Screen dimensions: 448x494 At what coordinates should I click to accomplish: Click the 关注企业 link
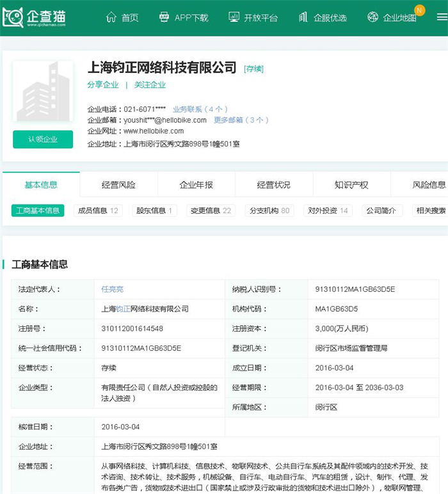click(150, 84)
